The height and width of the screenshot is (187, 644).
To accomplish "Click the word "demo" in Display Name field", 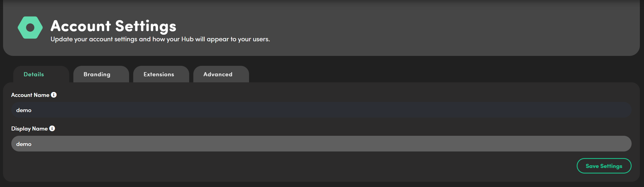I will pyautogui.click(x=24, y=144).
